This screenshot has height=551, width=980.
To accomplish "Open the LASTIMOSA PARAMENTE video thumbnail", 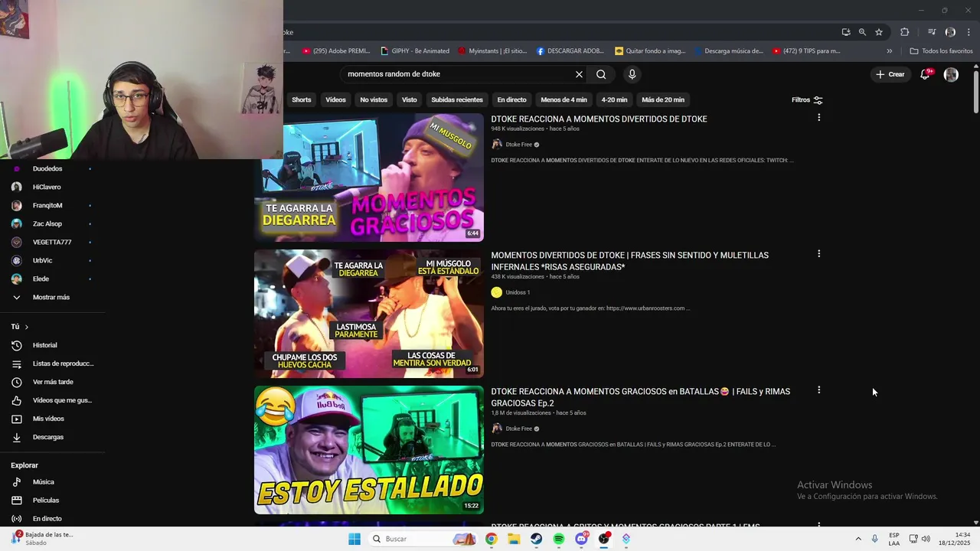I will 369,314.
